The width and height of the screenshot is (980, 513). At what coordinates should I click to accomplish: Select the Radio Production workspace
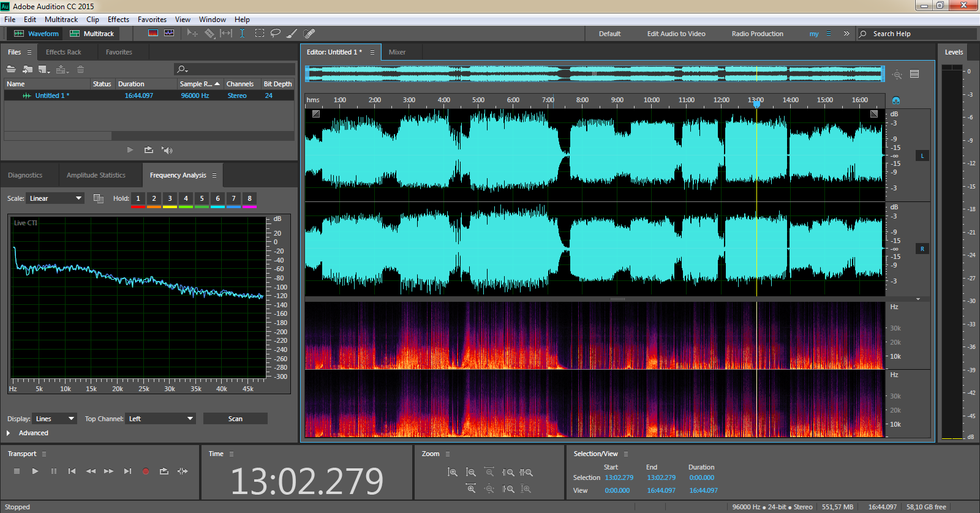tap(757, 34)
